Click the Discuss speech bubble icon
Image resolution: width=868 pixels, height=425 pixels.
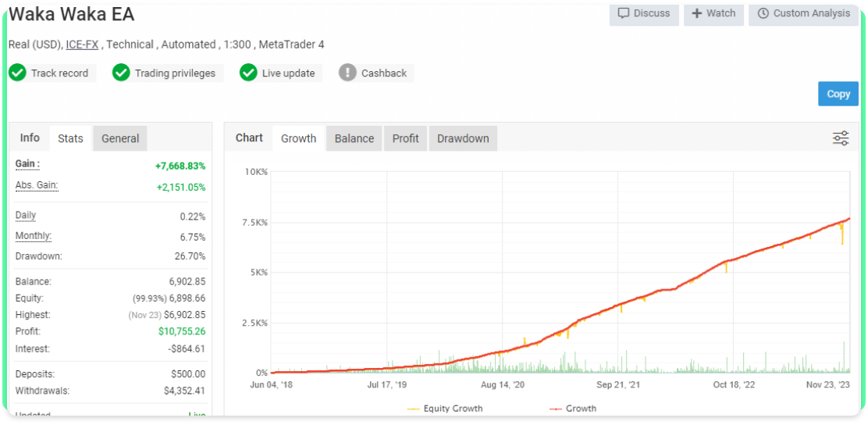pyautogui.click(x=624, y=13)
